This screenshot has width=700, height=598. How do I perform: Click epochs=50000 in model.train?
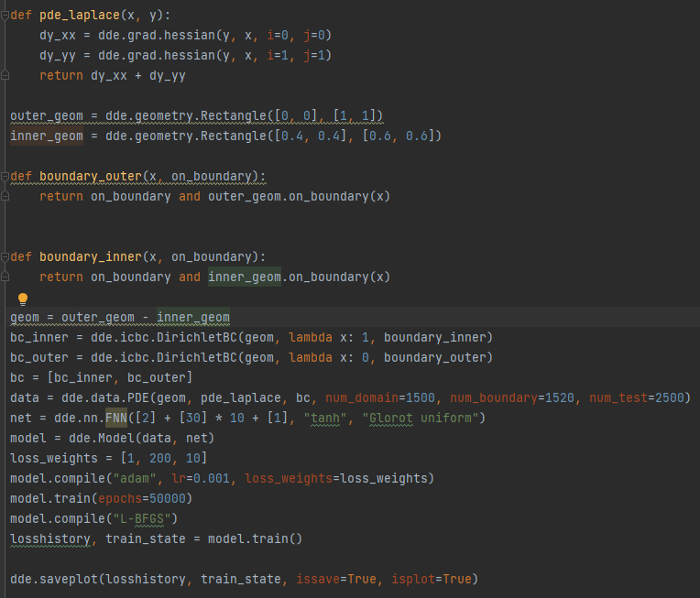[141, 498]
